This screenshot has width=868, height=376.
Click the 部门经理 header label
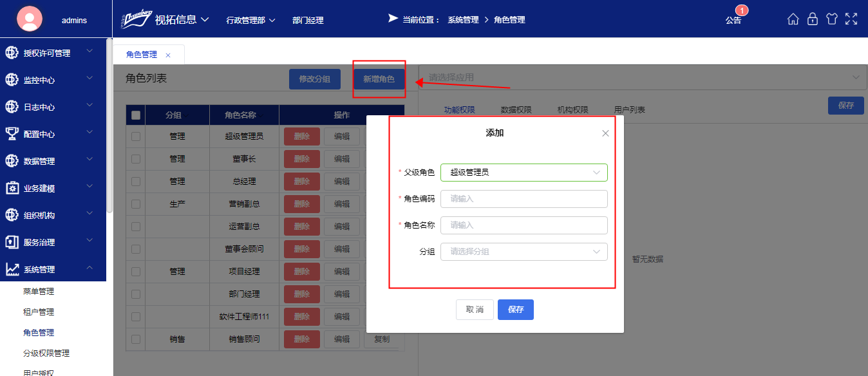click(x=308, y=21)
